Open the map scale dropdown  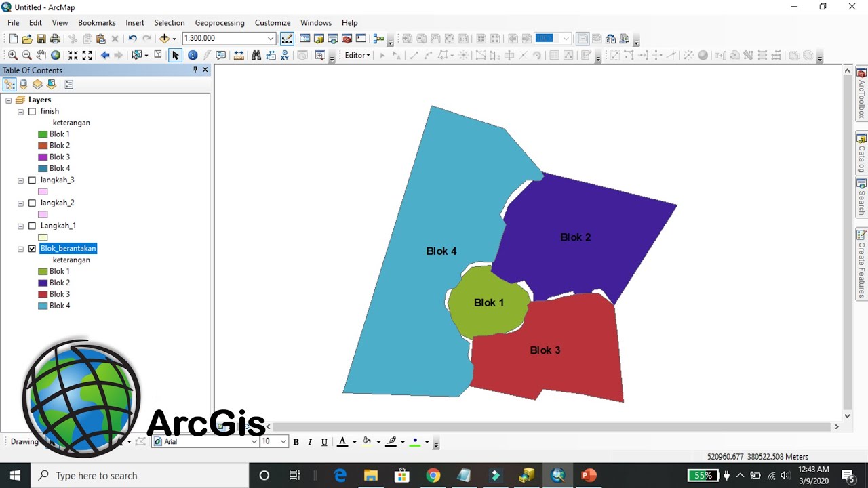(271, 39)
